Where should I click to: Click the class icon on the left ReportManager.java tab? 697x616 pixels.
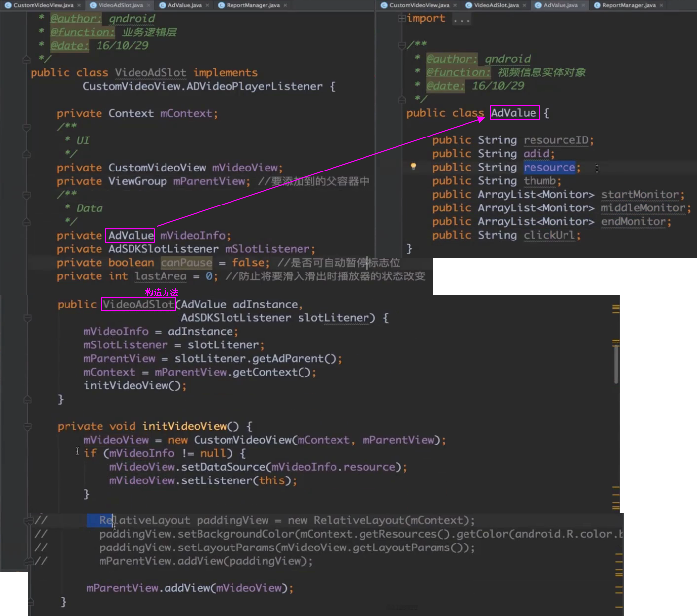221,5
